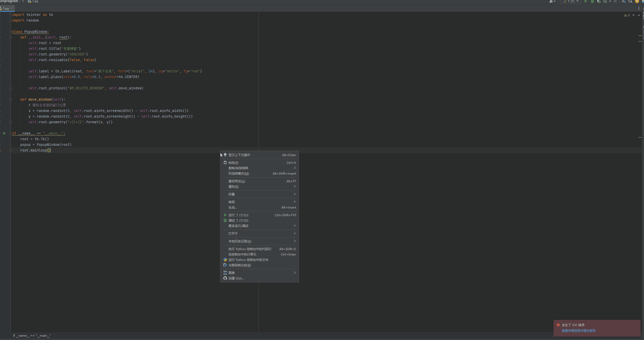Click the green run icon beside 运行 '1 (1)'

tap(225, 215)
